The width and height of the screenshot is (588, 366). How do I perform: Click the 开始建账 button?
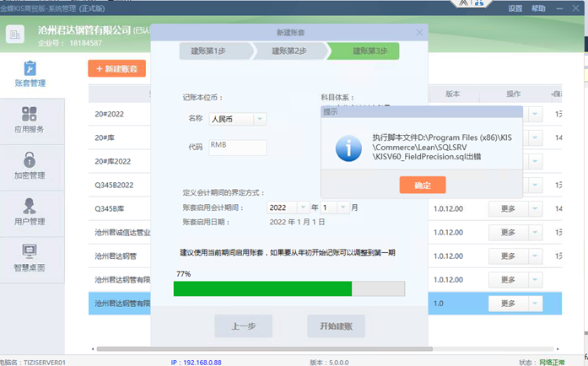336,326
